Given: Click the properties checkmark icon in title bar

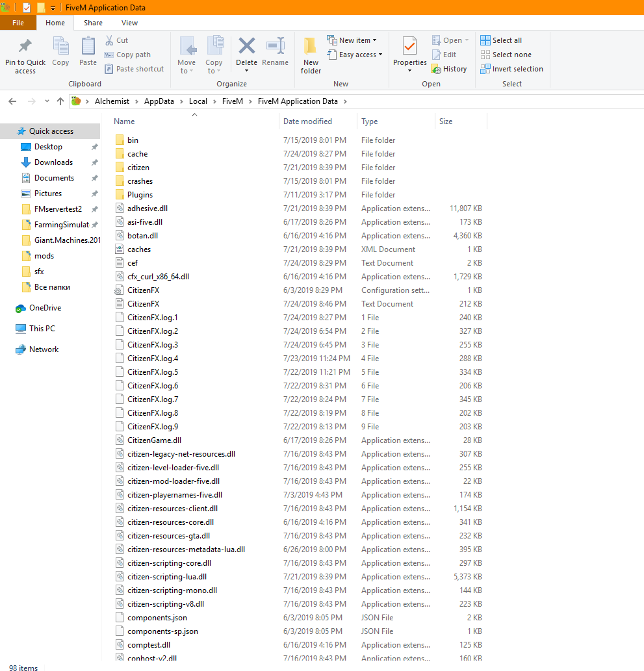Looking at the screenshot, I should coord(27,8).
